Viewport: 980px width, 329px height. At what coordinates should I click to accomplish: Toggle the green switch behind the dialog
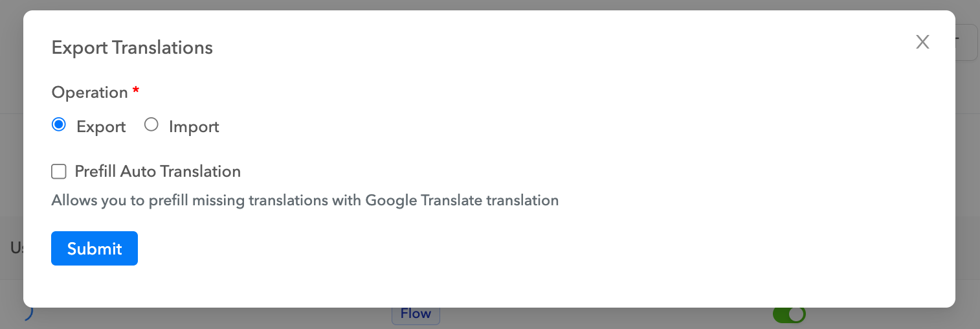tap(788, 315)
